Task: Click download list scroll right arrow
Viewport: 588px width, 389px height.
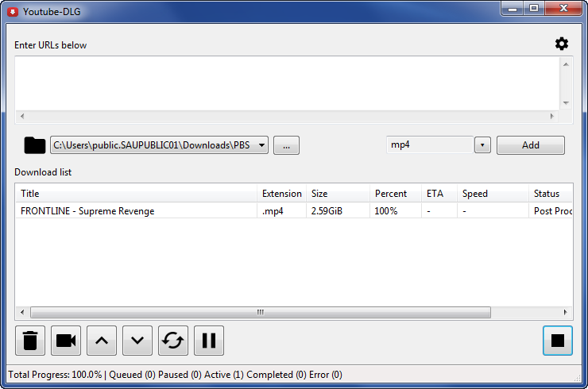Action: [566, 312]
